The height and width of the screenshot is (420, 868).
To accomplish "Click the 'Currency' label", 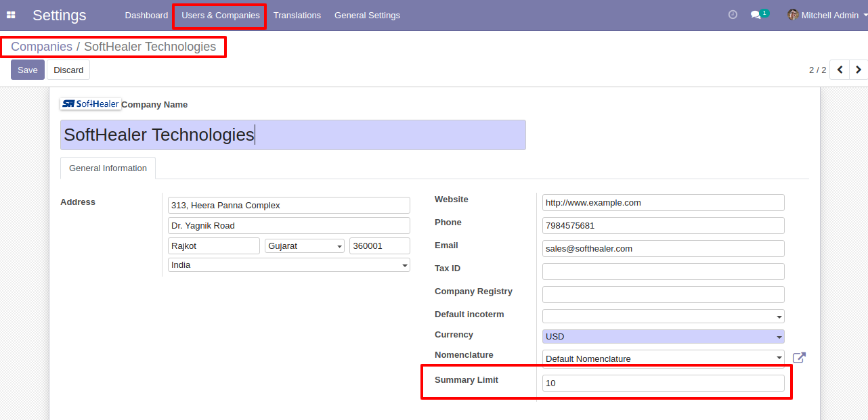I will (454, 335).
